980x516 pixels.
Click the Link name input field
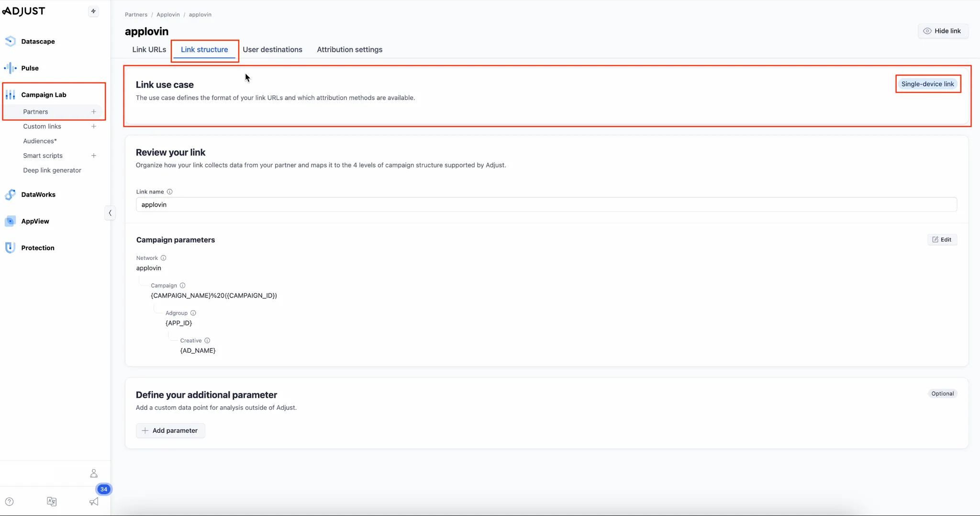(x=546, y=204)
